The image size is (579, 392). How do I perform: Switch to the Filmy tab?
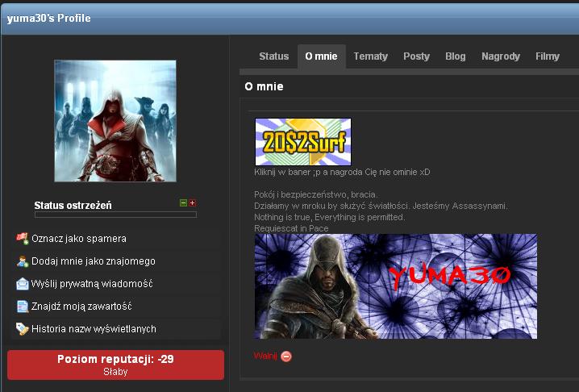tap(548, 56)
